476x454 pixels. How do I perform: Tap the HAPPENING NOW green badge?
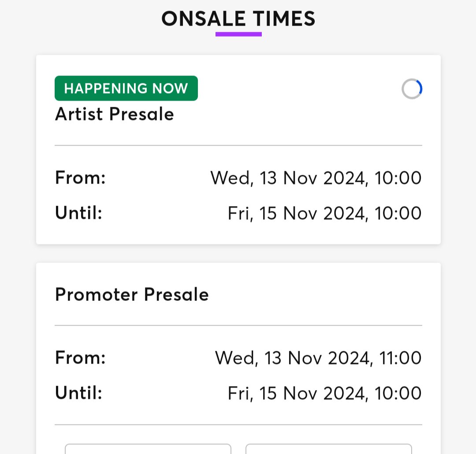click(x=126, y=88)
